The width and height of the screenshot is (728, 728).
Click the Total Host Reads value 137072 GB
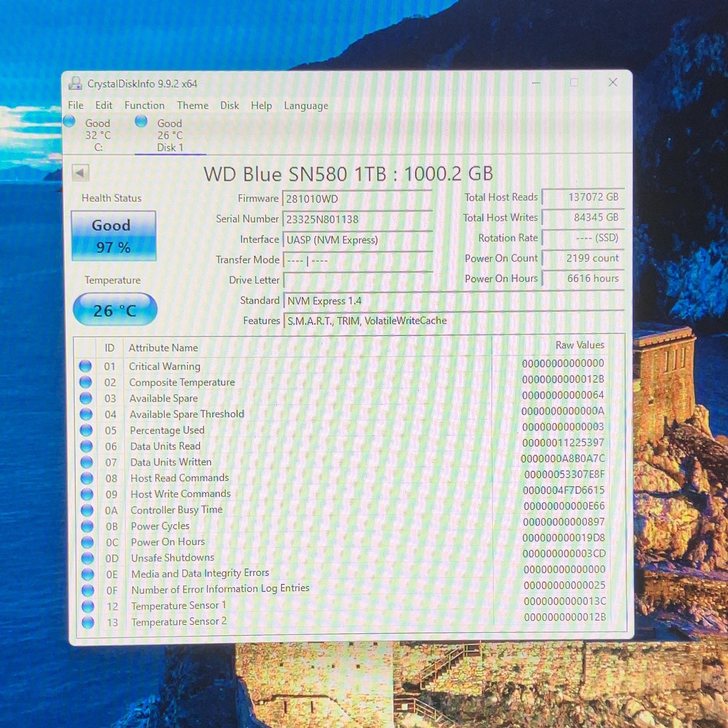[582, 197]
